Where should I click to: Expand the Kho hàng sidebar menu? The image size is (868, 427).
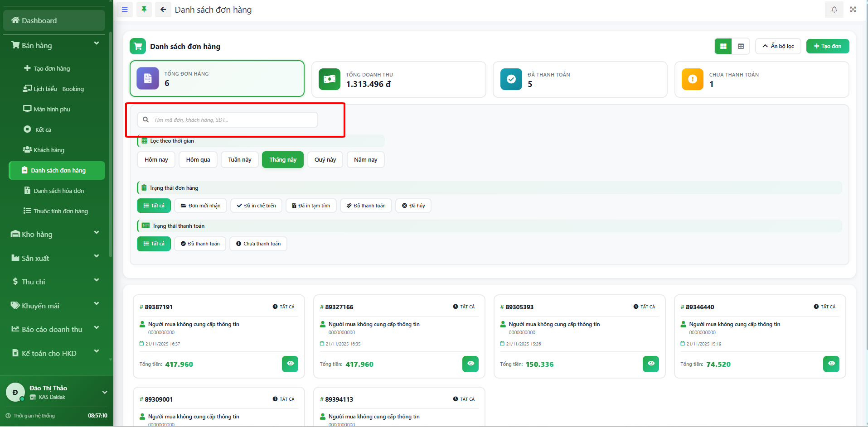click(x=54, y=234)
